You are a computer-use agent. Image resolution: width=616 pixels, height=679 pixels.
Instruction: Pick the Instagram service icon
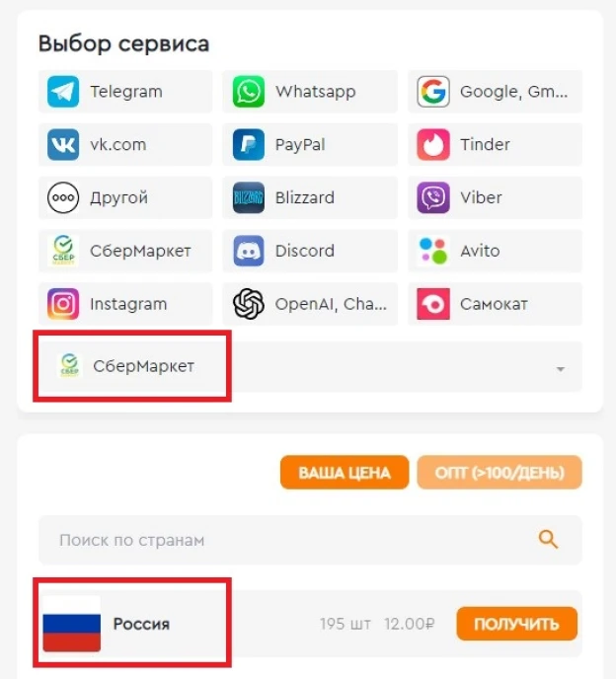tap(63, 304)
